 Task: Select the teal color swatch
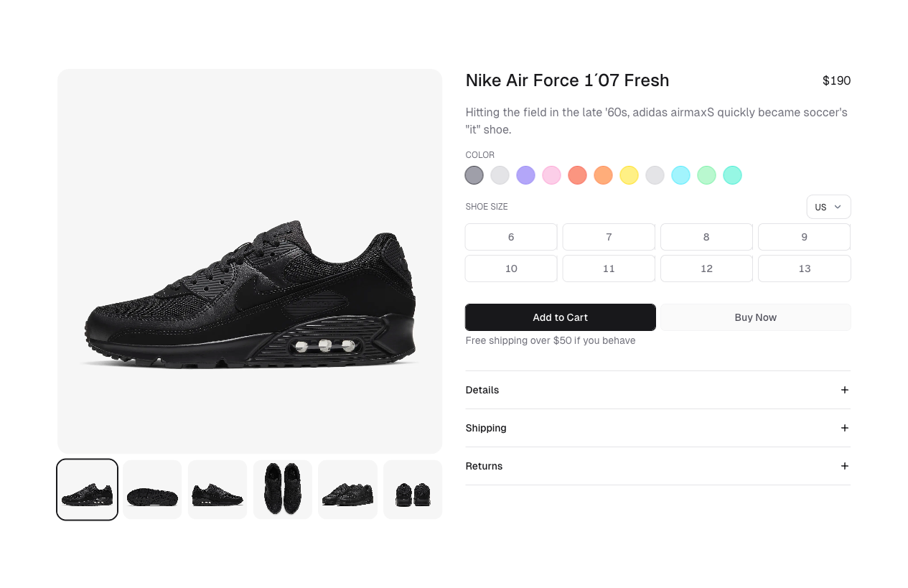732,175
